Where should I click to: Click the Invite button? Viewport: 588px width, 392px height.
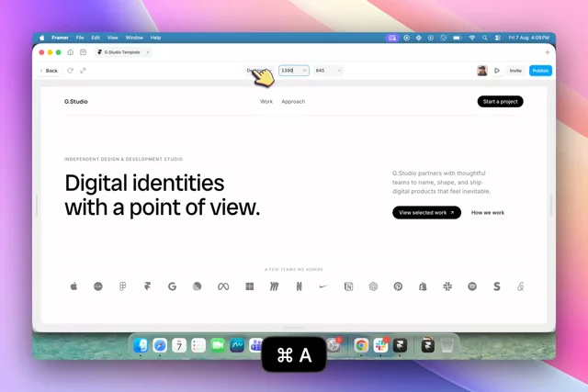(515, 71)
